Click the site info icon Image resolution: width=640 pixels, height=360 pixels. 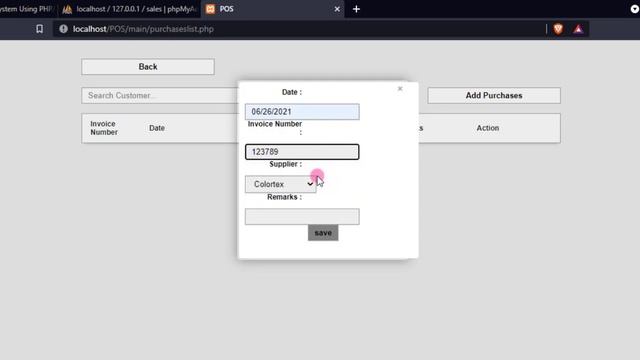[63, 29]
